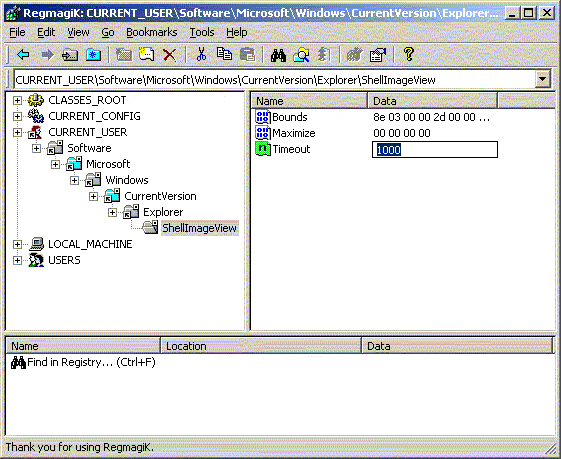Click the Maximize data '00 00 00 00'
The image size is (561, 459).
pyautogui.click(x=402, y=133)
